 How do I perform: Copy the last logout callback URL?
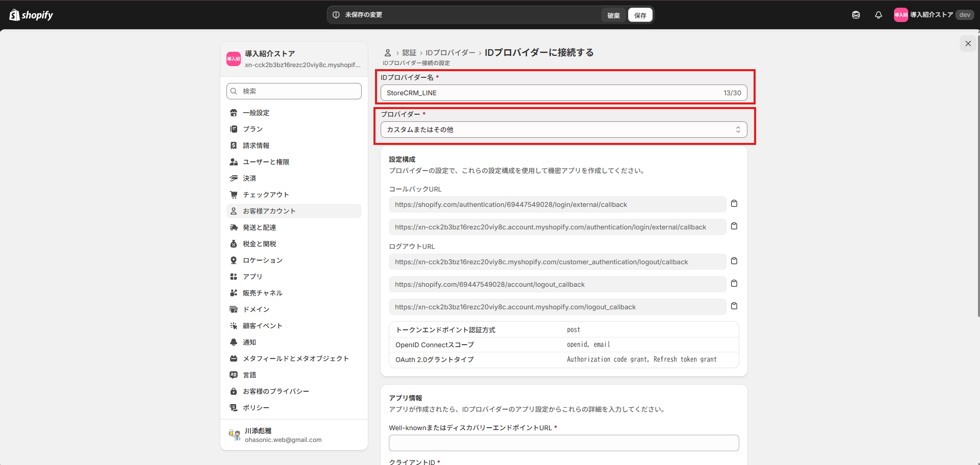coord(734,306)
